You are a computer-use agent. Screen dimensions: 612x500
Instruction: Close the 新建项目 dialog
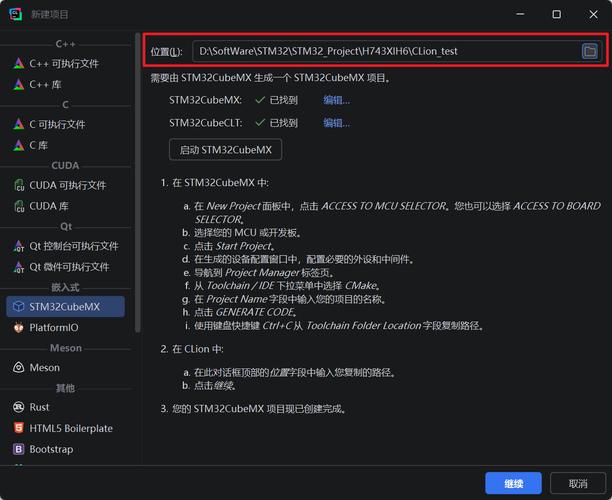(x=593, y=14)
